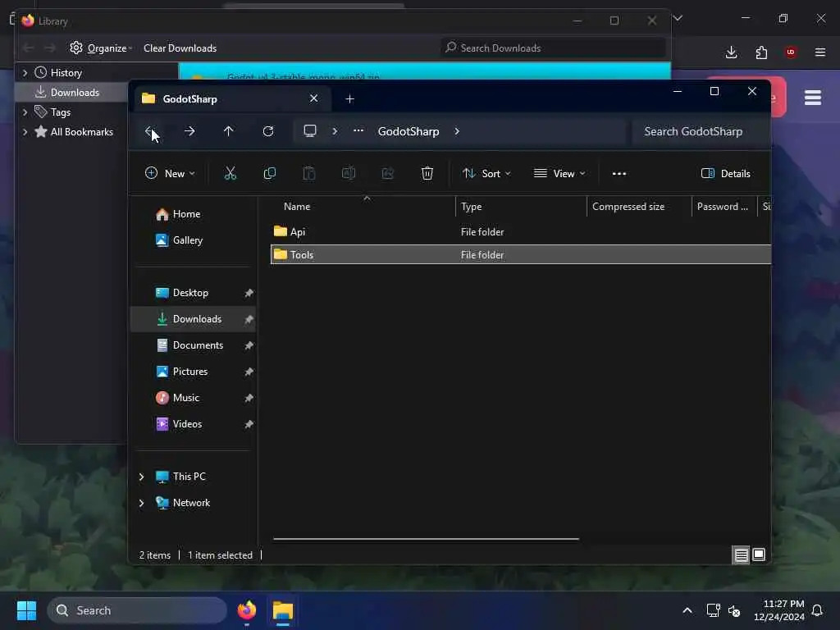This screenshot has height=630, width=840.
Task: Open Home in navigation pane
Action: click(x=186, y=214)
